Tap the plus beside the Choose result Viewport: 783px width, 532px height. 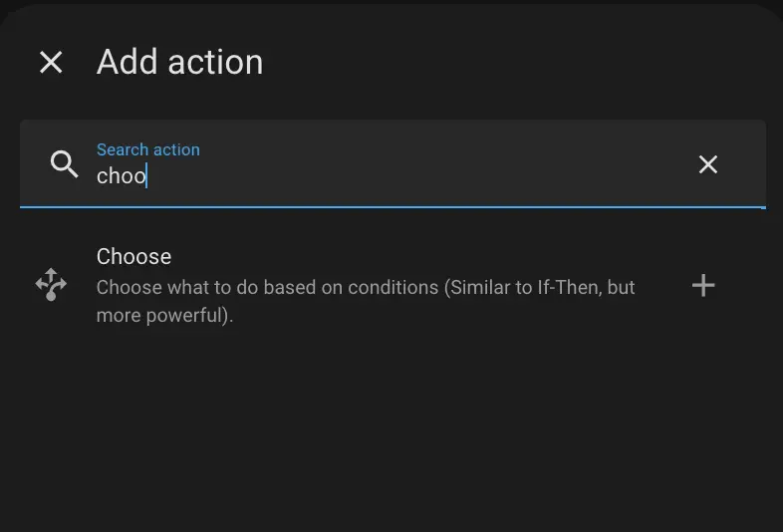point(703,286)
